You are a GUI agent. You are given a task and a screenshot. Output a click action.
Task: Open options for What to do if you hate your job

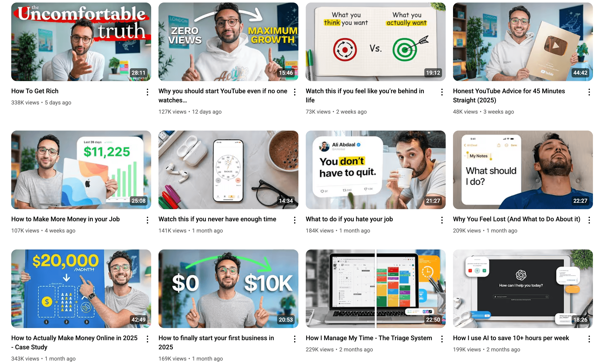(442, 220)
